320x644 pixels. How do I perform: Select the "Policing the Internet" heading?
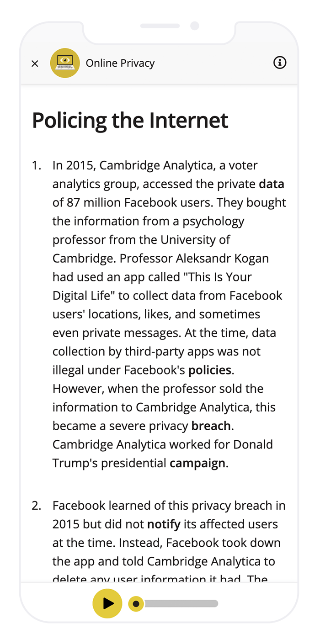coord(130,120)
